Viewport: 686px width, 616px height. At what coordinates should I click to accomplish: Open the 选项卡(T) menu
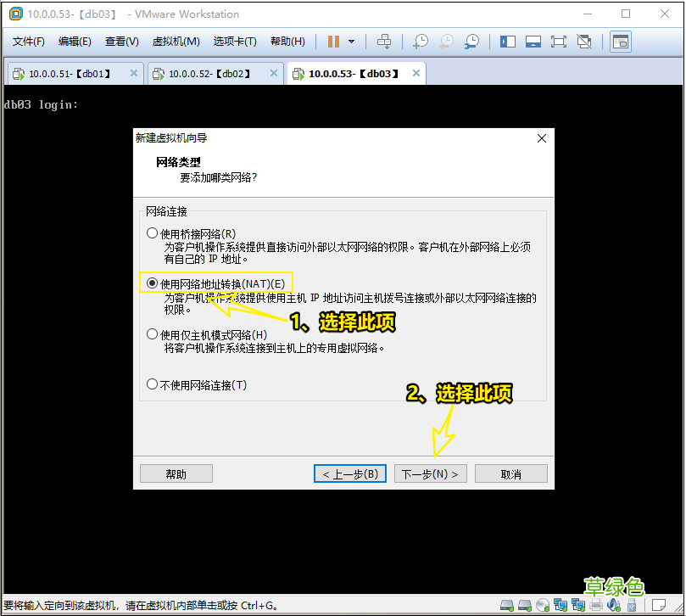(235, 42)
